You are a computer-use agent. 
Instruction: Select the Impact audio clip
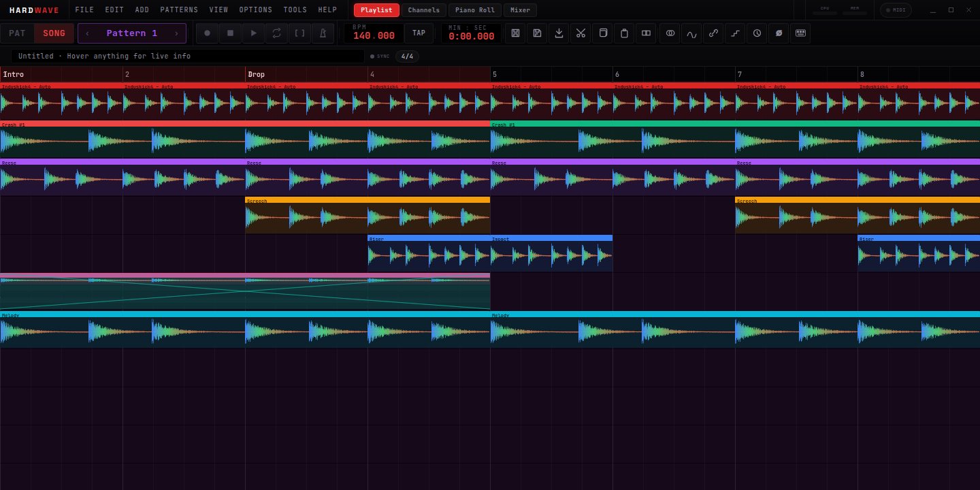[551, 253]
